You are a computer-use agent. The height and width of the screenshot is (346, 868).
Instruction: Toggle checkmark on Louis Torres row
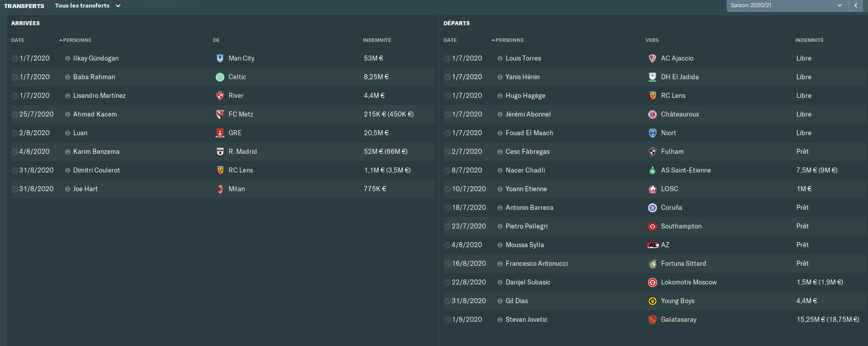[x=448, y=59]
